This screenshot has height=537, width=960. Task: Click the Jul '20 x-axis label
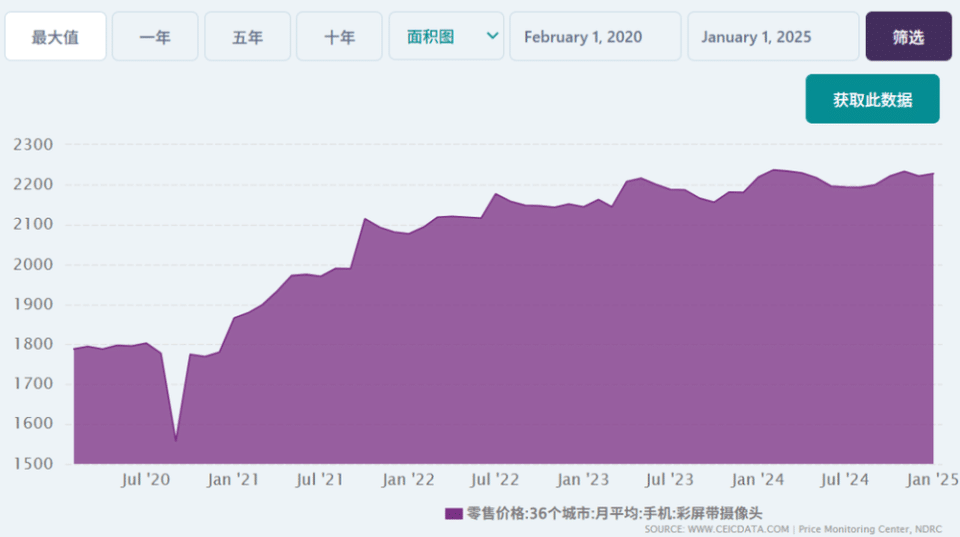(x=145, y=480)
